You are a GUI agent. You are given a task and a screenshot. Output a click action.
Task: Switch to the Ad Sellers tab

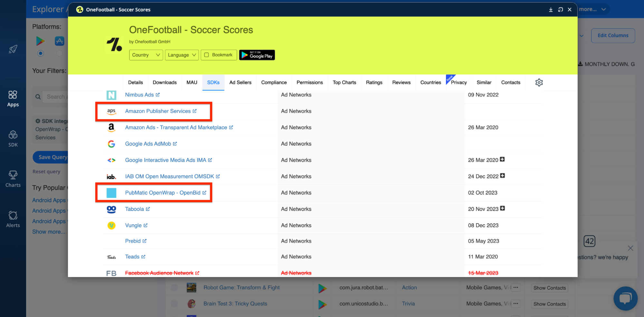click(240, 82)
